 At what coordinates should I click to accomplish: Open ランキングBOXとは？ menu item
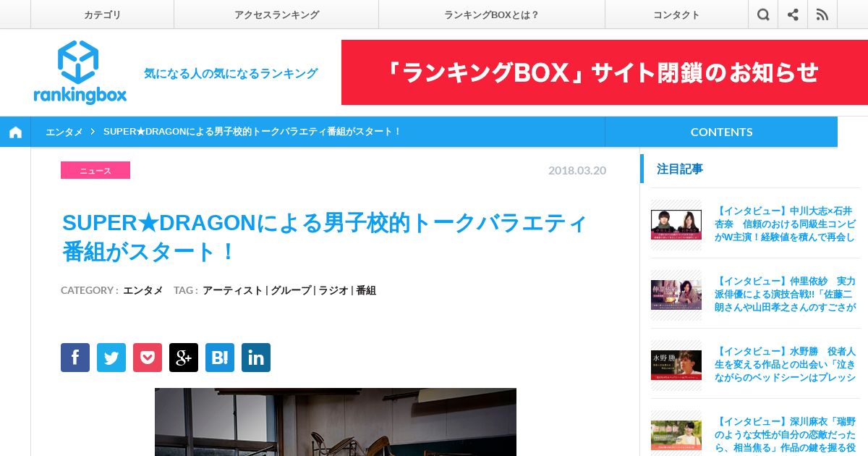click(492, 14)
